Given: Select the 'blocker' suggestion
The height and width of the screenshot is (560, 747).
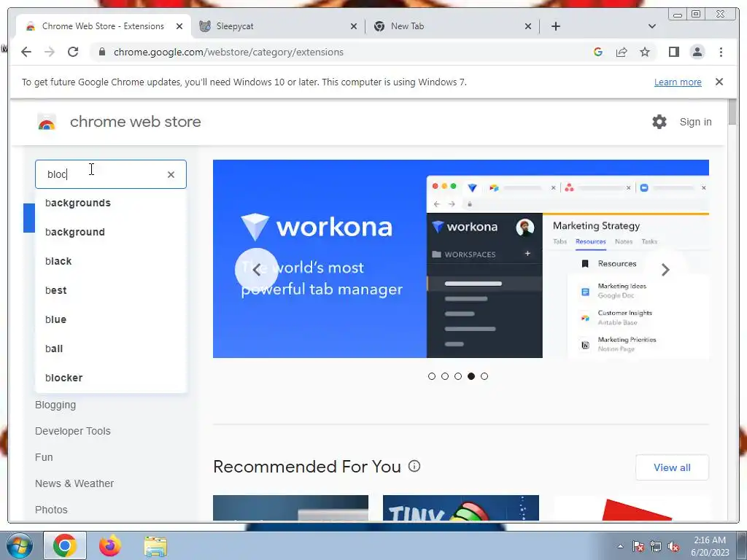Looking at the screenshot, I should pyautogui.click(x=111, y=378).
